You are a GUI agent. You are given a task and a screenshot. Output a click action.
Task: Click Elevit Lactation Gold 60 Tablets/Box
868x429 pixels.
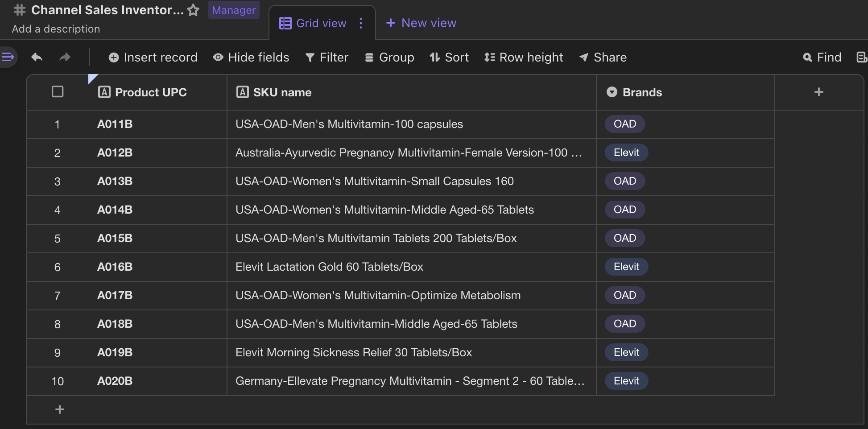coord(412,267)
